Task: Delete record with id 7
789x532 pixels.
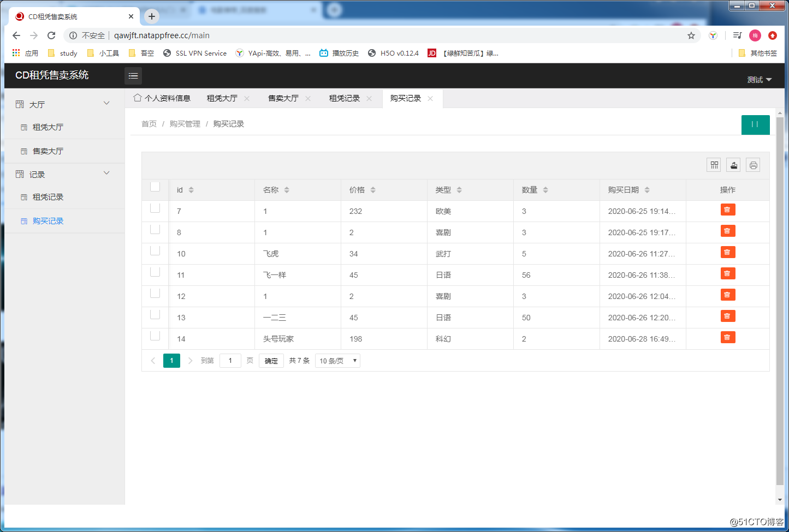Action: pos(728,210)
